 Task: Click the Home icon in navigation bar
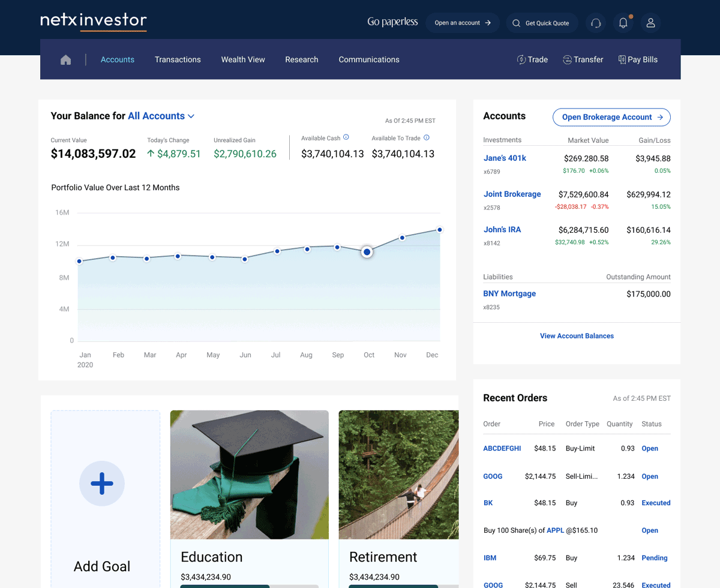(66, 59)
